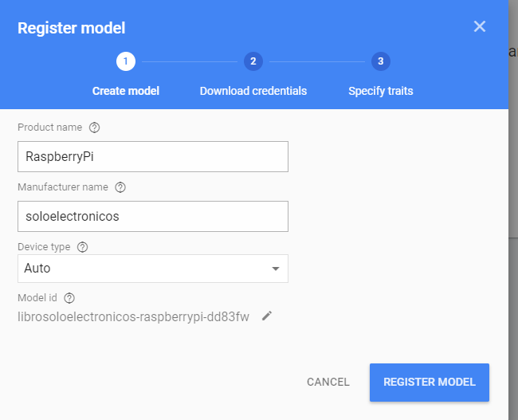The image size is (518, 420).
Task: Click the Register model dialog title
Action: click(71, 28)
